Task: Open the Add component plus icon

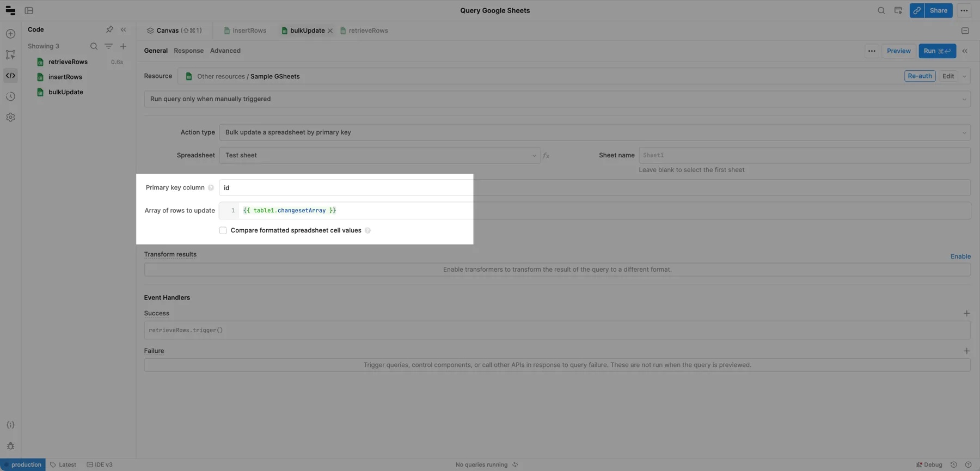Action: tap(10, 34)
